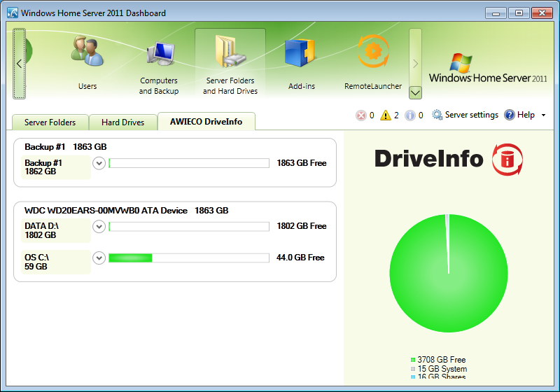Screen dimensions: 560x392
Task: Click the WDC WD20EARS-00MVWB0 ATA Device heading
Action: pyautogui.click(x=106, y=211)
